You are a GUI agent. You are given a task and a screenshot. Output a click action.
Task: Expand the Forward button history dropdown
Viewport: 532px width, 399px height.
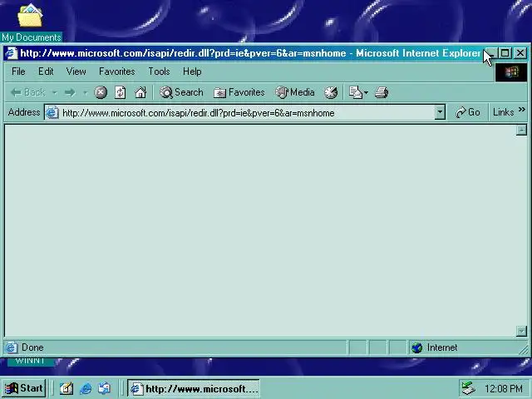click(x=85, y=92)
